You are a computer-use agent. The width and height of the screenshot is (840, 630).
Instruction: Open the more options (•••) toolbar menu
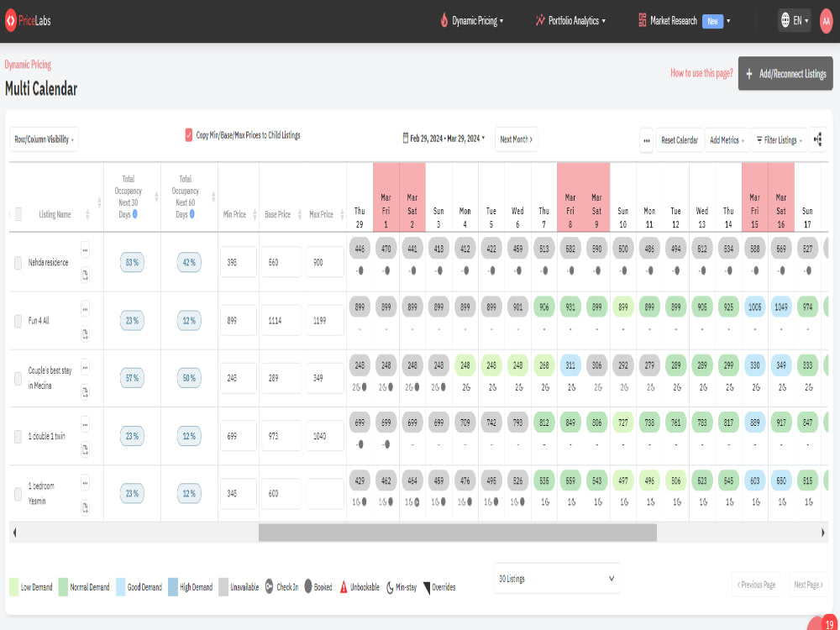click(646, 140)
